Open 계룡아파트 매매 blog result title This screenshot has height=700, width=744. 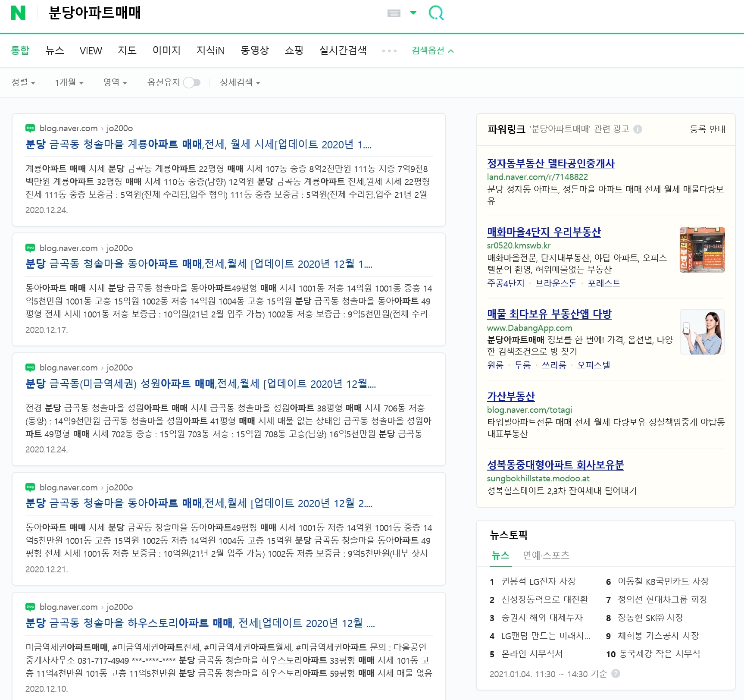click(198, 144)
